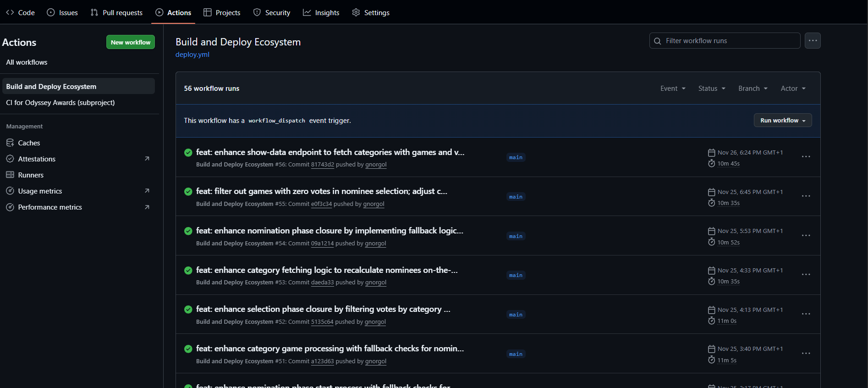Show All workflows in sidebar
The image size is (868, 388).
[x=27, y=62]
